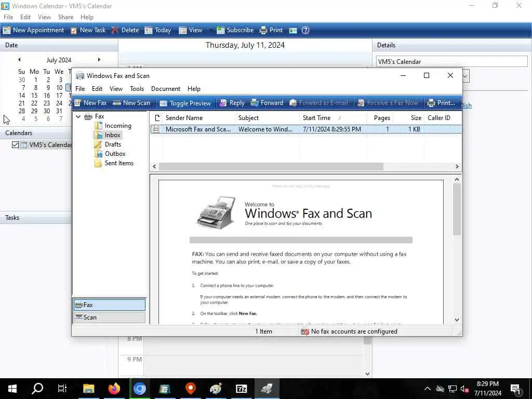Open the Document menu
The image size is (532, 399).
pyautogui.click(x=166, y=89)
